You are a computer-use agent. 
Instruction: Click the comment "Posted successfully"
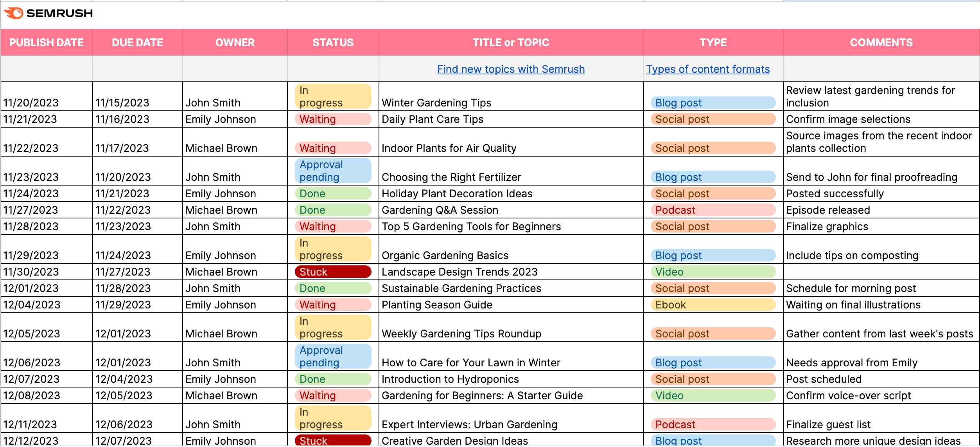click(835, 193)
